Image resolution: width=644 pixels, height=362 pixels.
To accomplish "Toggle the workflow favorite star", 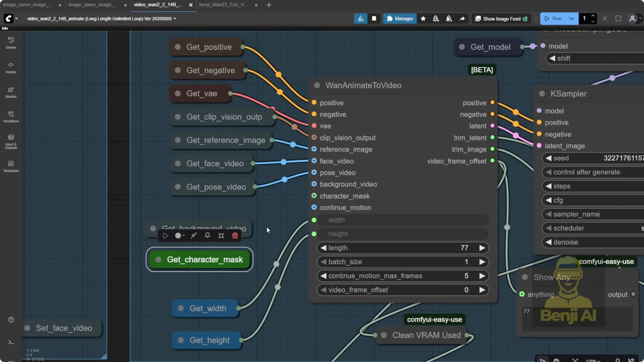I will [423, 19].
